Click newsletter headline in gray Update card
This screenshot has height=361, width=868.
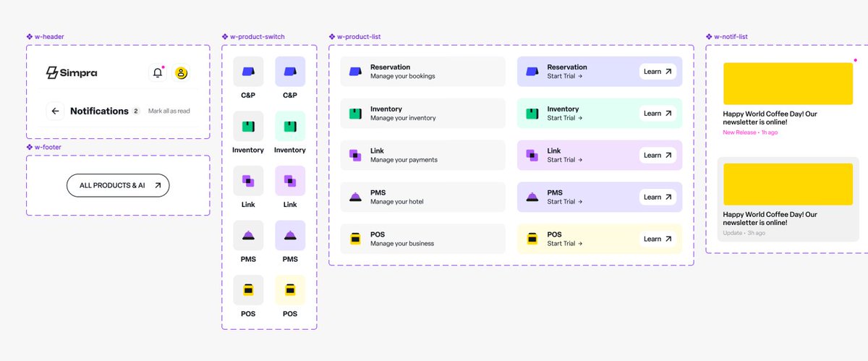[770, 218]
